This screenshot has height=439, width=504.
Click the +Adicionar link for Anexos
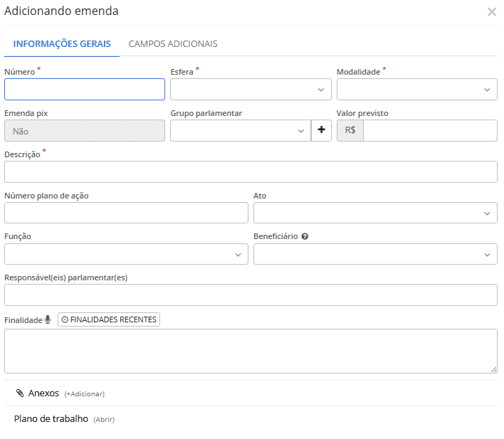85,394
